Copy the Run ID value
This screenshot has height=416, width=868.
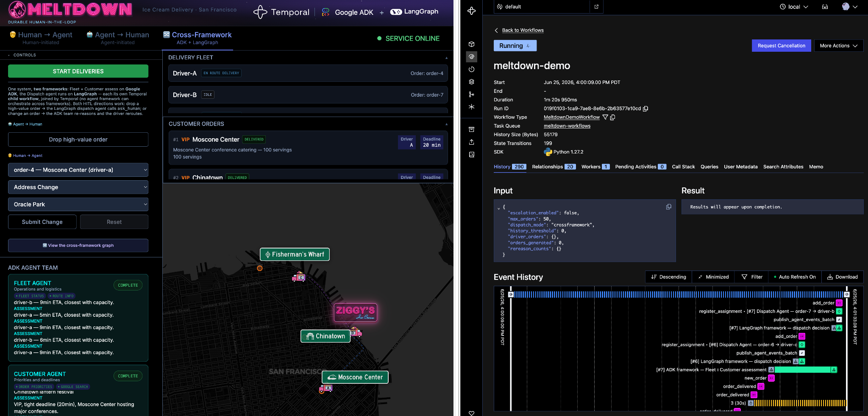[x=645, y=109]
